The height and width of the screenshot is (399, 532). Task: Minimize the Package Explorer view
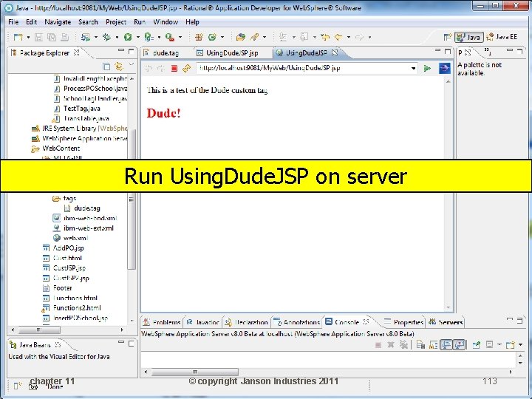[x=121, y=50]
